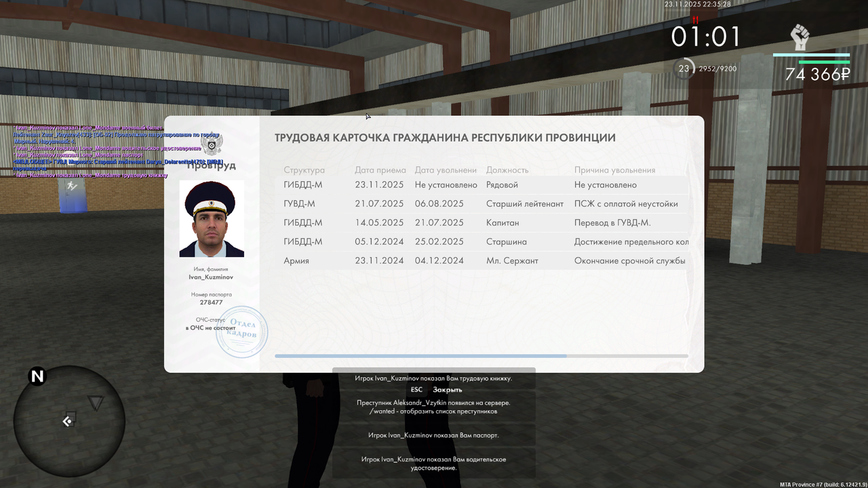
Task: Click the coat-of-arms emblem above ПровТруд
Action: point(212,144)
